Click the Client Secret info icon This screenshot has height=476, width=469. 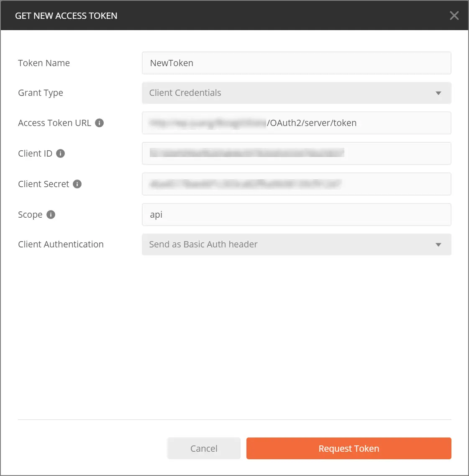tap(77, 184)
